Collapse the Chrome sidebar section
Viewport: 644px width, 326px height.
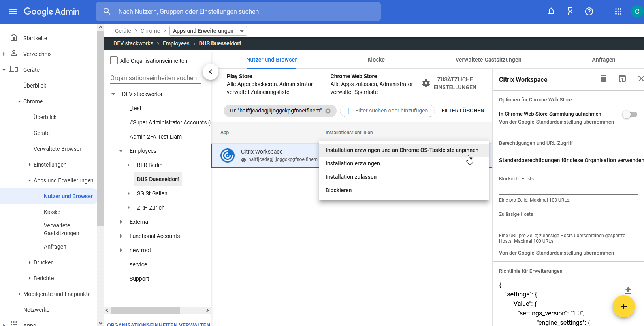[x=19, y=101]
